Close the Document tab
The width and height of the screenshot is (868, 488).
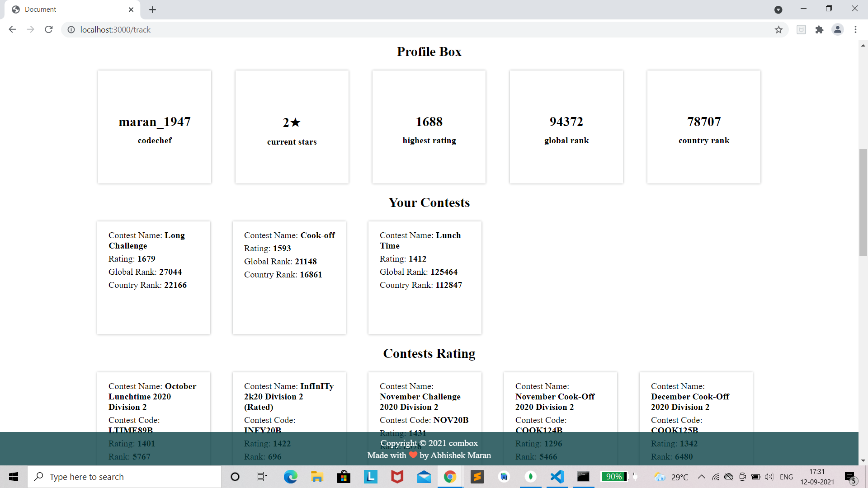131,9
